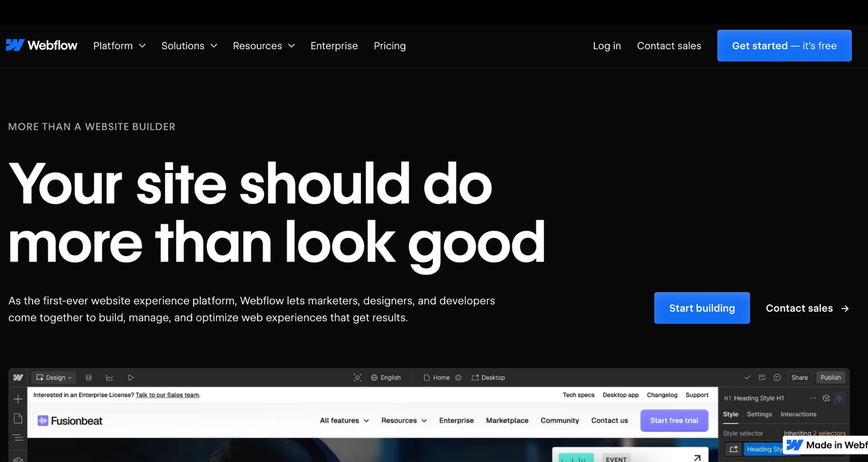Open the Resources dropdown in top navbar
The width and height of the screenshot is (868, 462).
(264, 46)
